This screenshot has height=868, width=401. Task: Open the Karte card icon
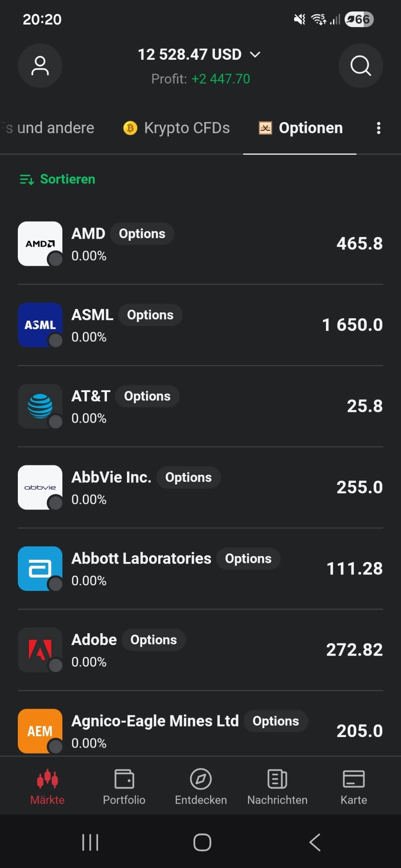[354, 779]
